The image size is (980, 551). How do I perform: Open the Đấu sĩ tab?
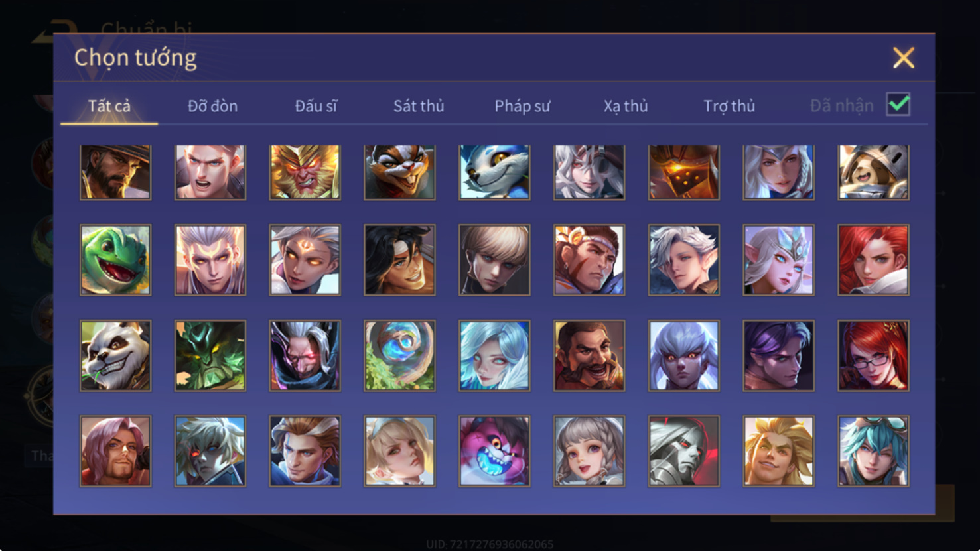pyautogui.click(x=316, y=106)
